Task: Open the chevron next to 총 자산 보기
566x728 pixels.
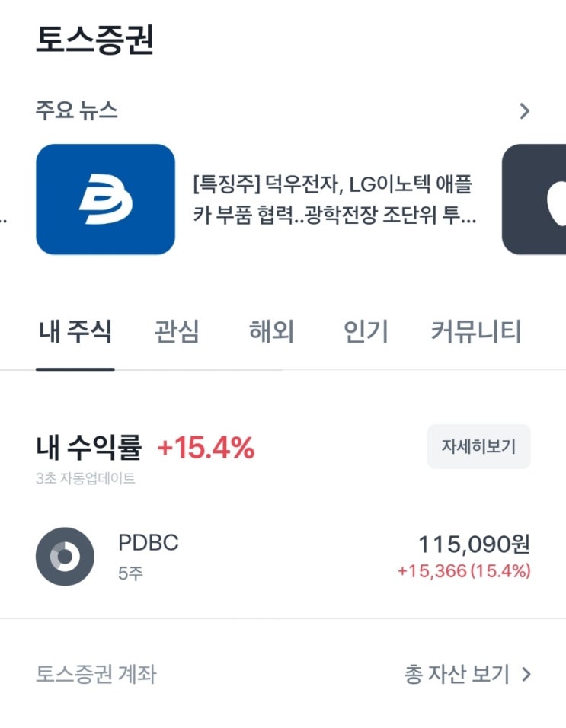Action: [x=526, y=674]
